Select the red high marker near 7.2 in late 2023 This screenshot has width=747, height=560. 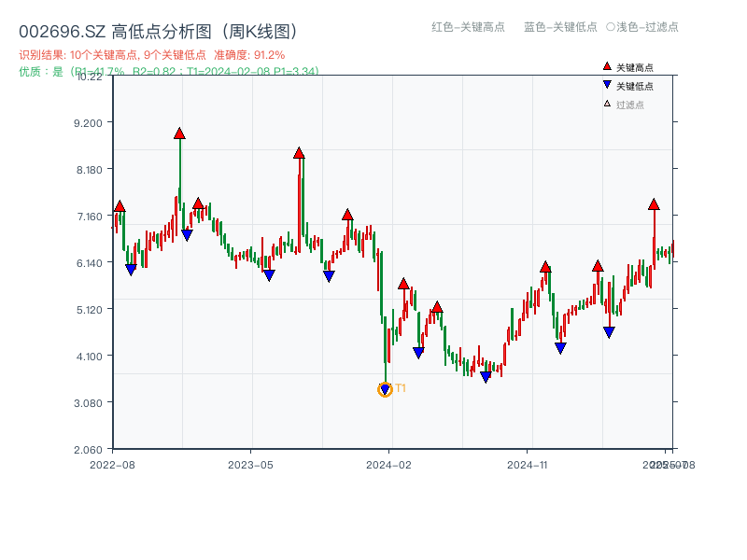click(347, 215)
